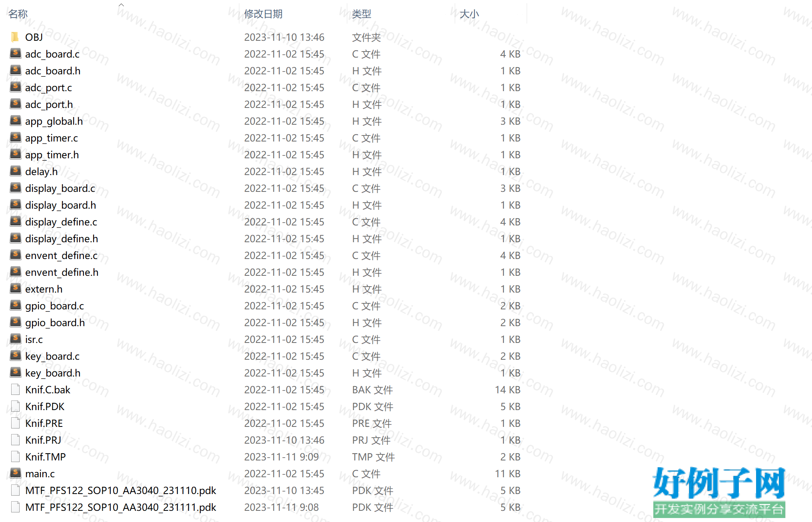Select file name gpio_board.h
Viewport: 812px width, 522px height.
(55, 323)
